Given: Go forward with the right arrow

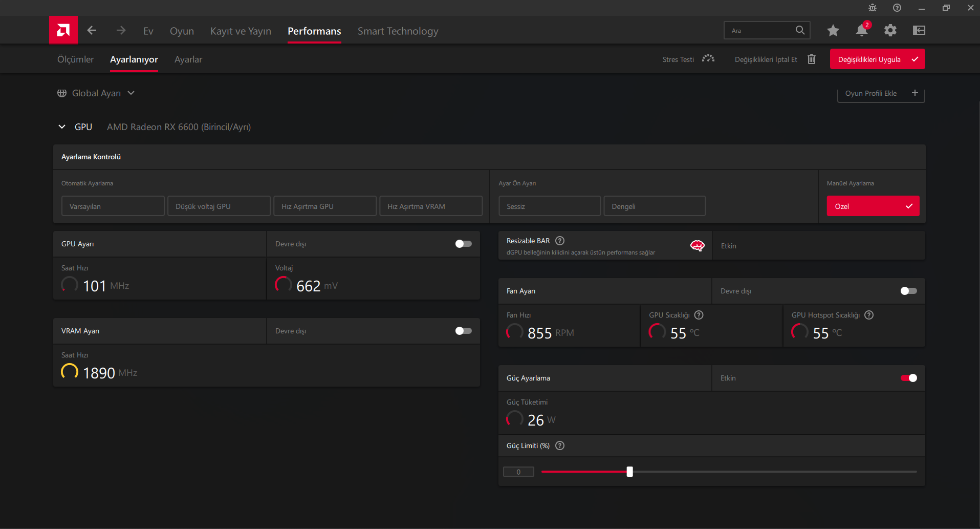Looking at the screenshot, I should click(121, 31).
